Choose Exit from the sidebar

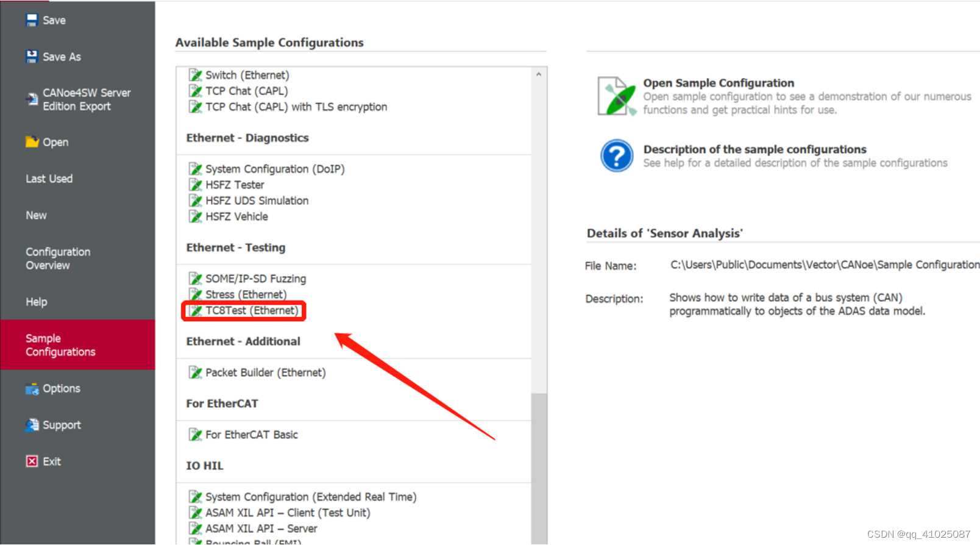pos(52,461)
